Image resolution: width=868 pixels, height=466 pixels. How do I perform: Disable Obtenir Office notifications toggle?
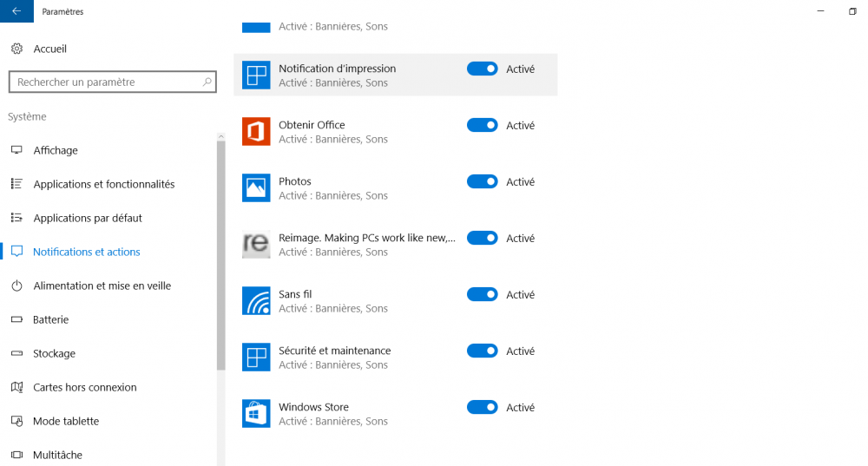[x=482, y=125]
